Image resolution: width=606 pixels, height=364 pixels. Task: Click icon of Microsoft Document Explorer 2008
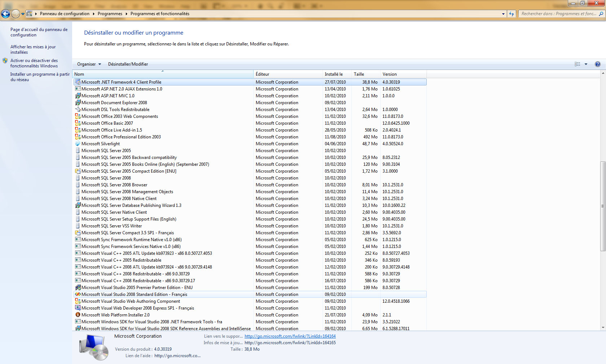pos(78,103)
